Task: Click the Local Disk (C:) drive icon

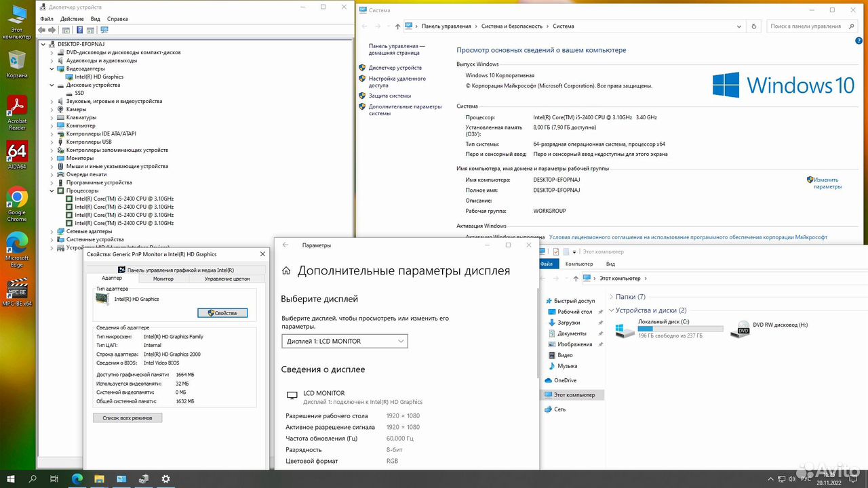Action: (625, 330)
